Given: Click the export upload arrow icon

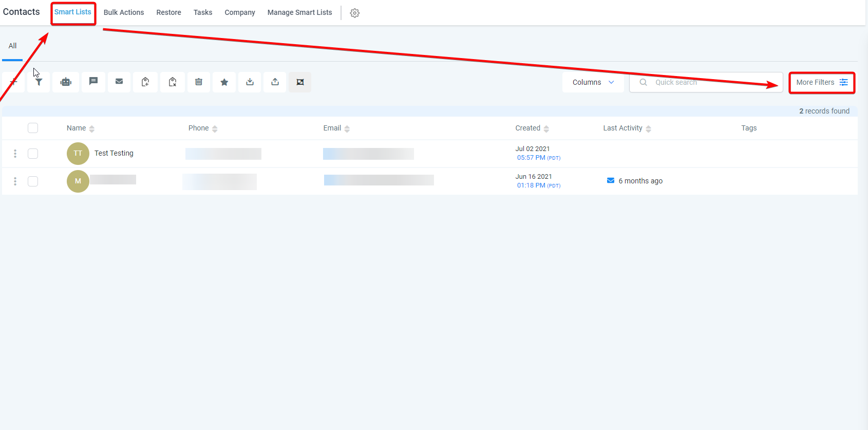Looking at the screenshot, I should pos(275,82).
